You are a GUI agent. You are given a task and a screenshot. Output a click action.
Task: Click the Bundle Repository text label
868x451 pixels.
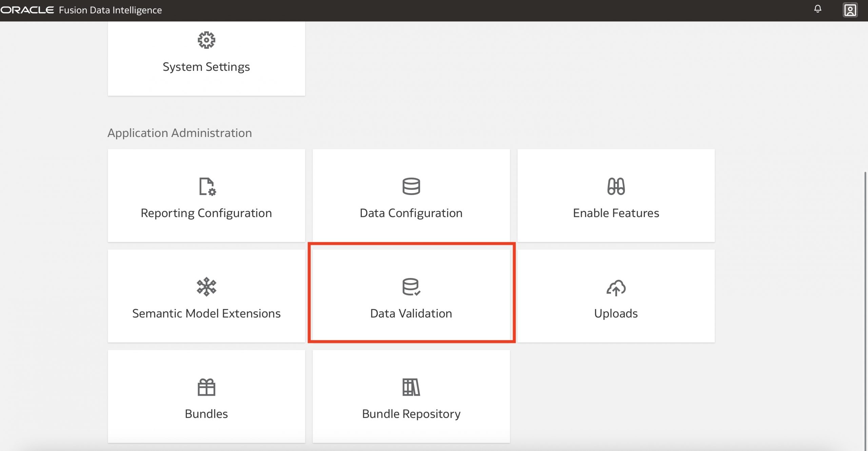(x=411, y=414)
